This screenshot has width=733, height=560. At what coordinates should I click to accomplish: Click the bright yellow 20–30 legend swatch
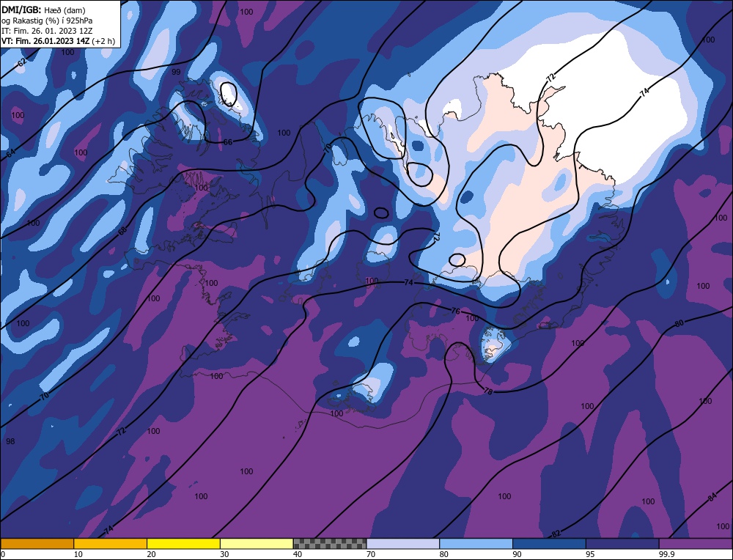pyautogui.click(x=183, y=543)
